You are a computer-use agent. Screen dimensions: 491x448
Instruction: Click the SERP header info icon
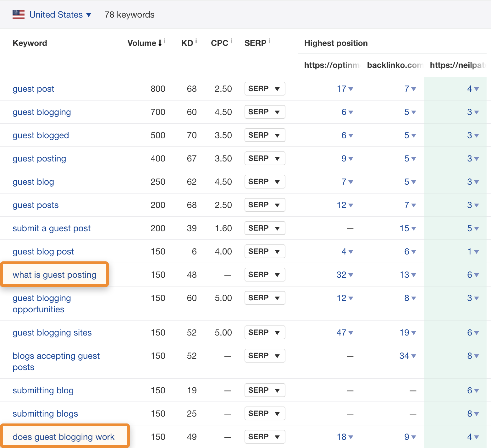pos(270,40)
